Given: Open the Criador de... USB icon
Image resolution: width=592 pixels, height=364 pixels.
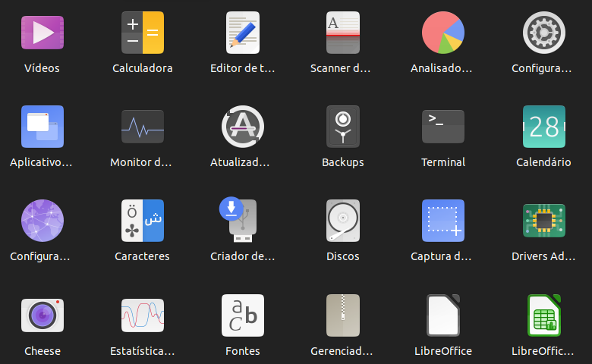Looking at the screenshot, I should [x=238, y=219].
